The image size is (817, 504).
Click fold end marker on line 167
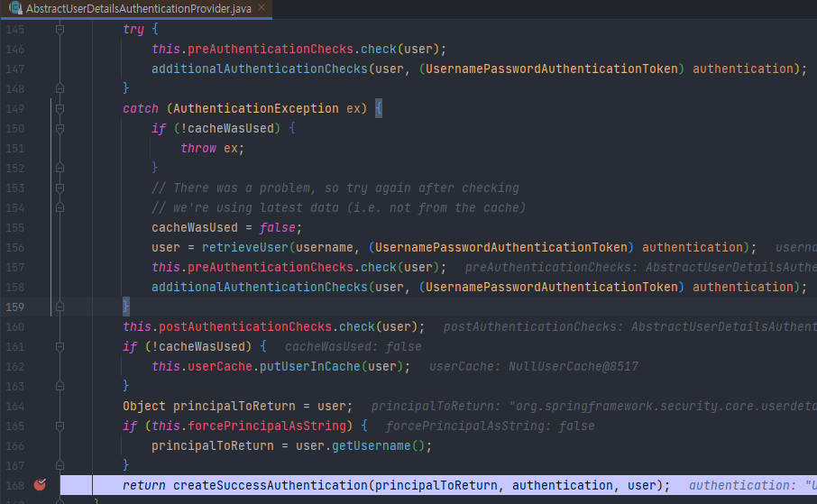60,465
